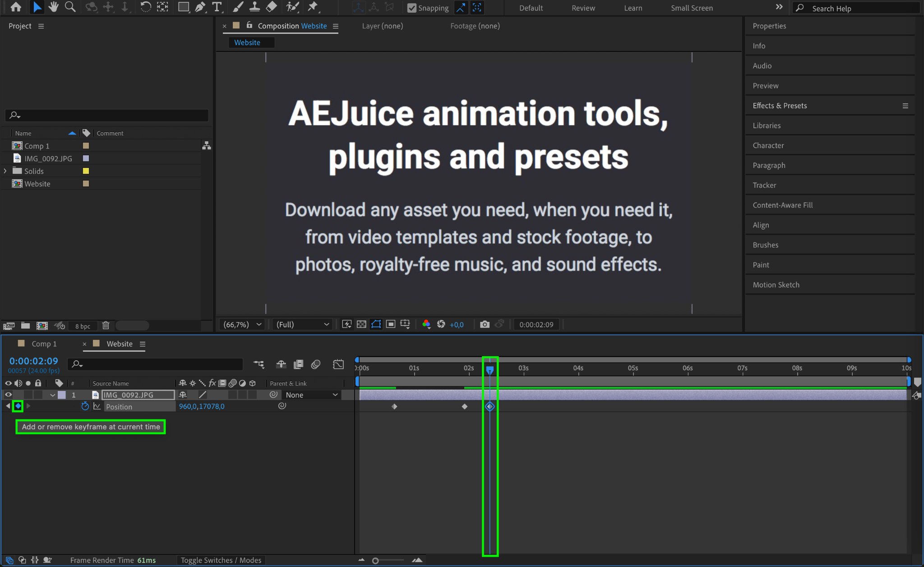Take a snapshot with camera icon

[484, 325]
